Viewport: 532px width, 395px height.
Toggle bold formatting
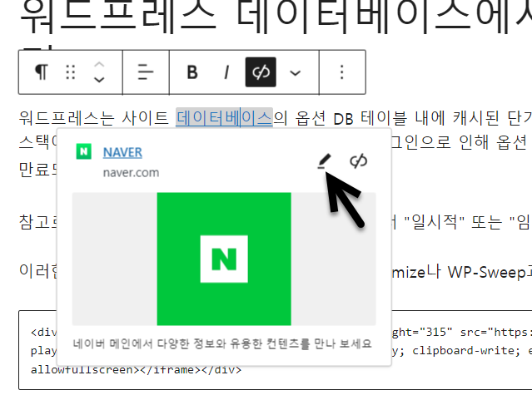pos(192,72)
